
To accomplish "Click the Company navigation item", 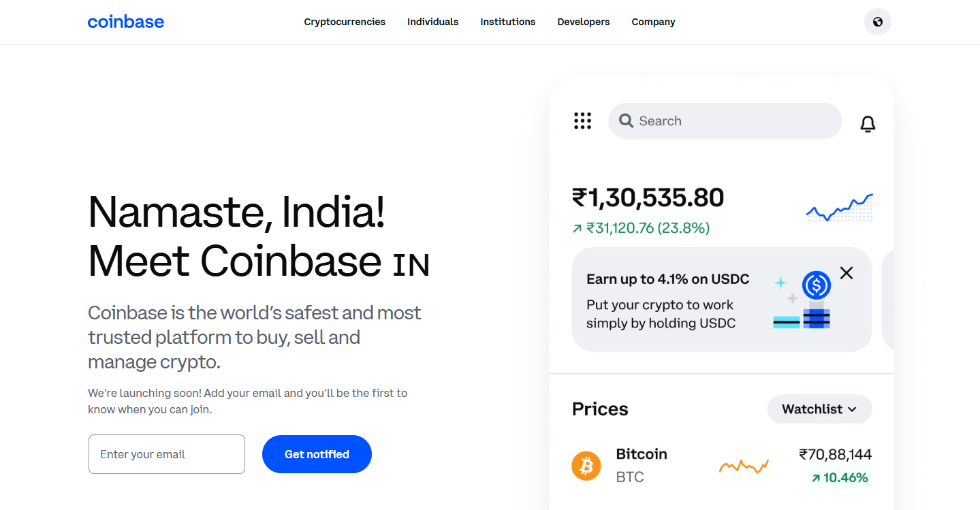I will [653, 22].
